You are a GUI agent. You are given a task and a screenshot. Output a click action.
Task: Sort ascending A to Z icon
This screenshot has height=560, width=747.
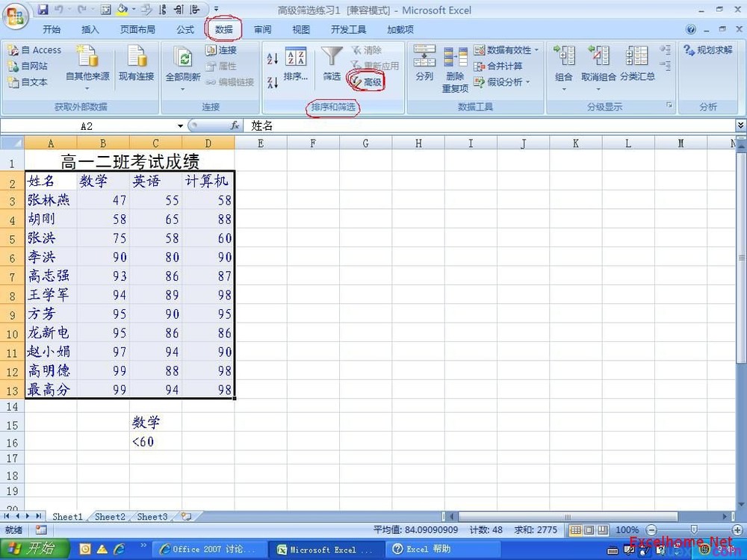tap(273, 58)
